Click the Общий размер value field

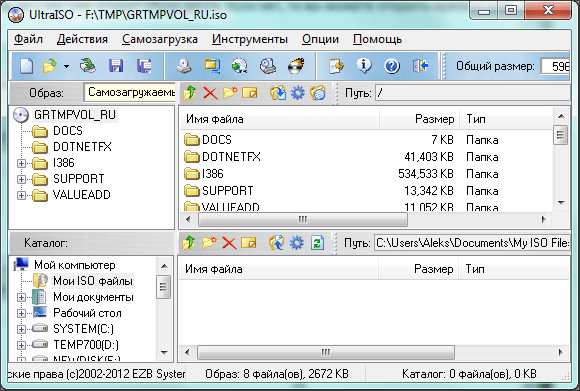(x=555, y=67)
